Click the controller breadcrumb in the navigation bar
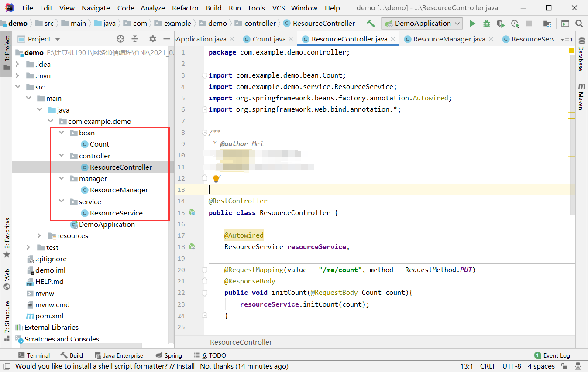This screenshot has height=372, width=588. click(255, 24)
